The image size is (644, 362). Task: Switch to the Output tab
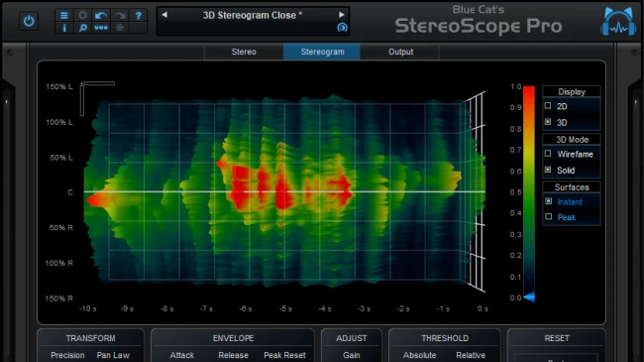pos(400,52)
